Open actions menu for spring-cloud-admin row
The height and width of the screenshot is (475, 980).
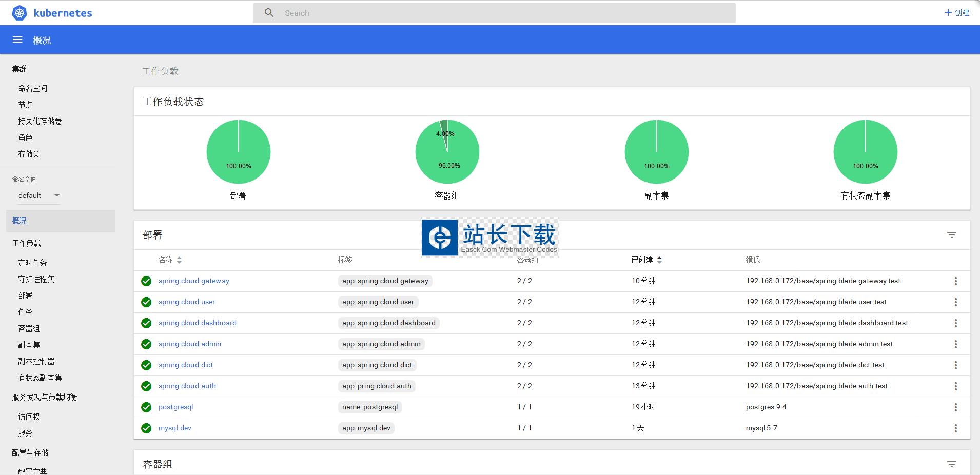tap(955, 344)
